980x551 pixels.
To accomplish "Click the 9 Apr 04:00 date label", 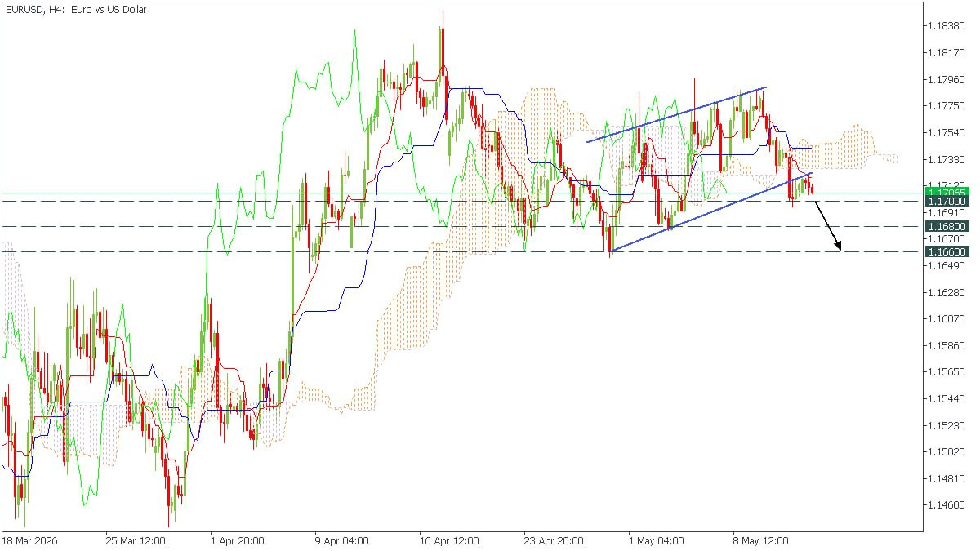I will pyautogui.click(x=341, y=540).
